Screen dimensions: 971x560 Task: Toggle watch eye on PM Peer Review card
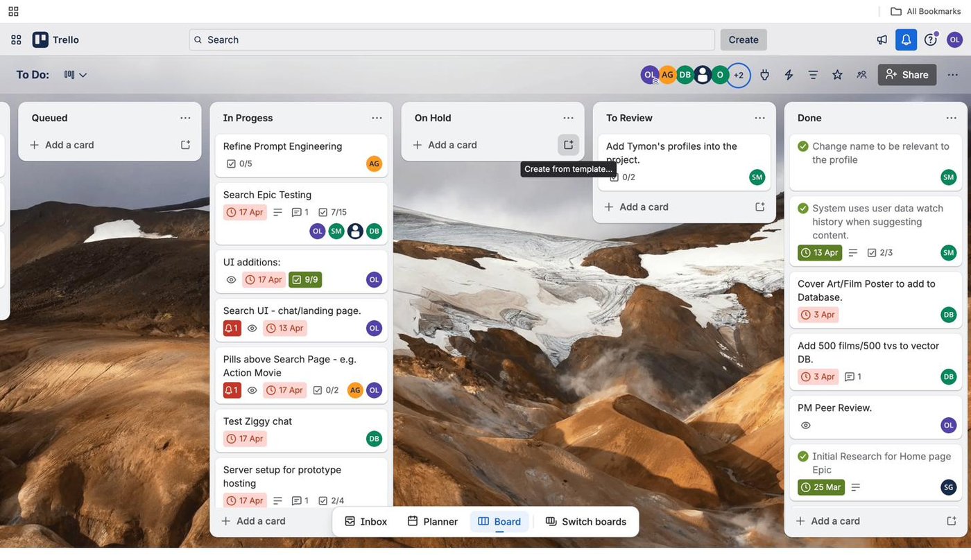(x=805, y=426)
